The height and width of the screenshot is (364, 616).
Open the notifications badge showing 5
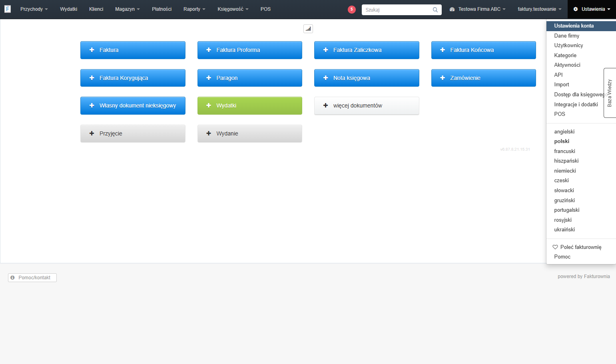click(x=352, y=9)
